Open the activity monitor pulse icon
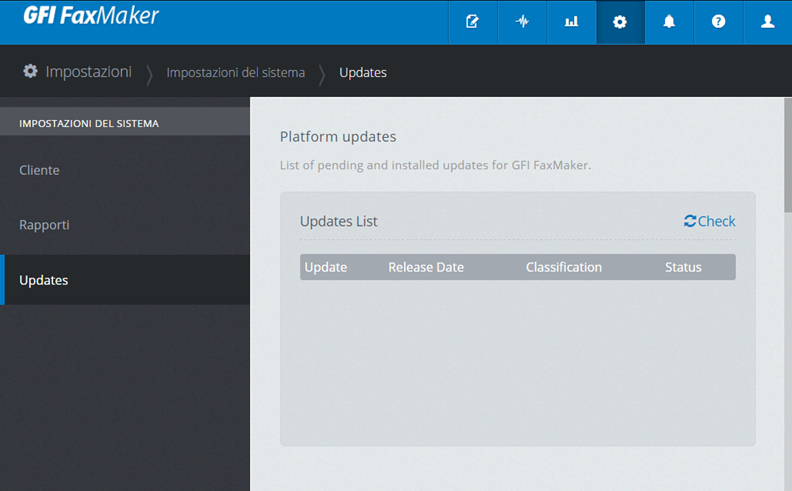 pos(522,22)
